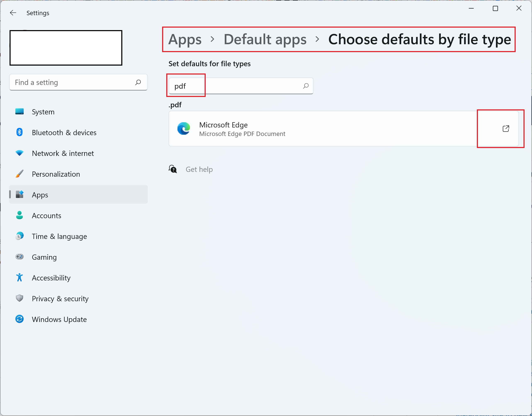Click the Windows Update icon

point(19,319)
